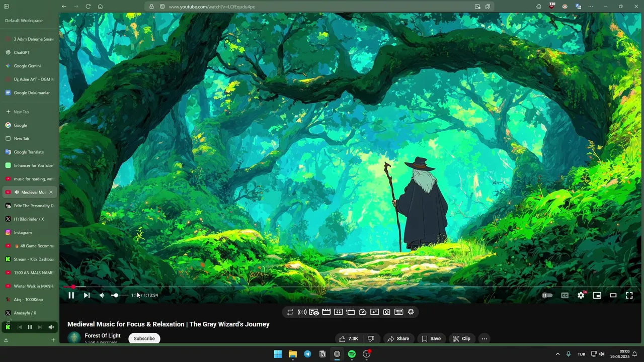Click the Enhancer video filters sparkle icon
Screen dimensions: 644x362
pyautogui.click(x=374, y=312)
